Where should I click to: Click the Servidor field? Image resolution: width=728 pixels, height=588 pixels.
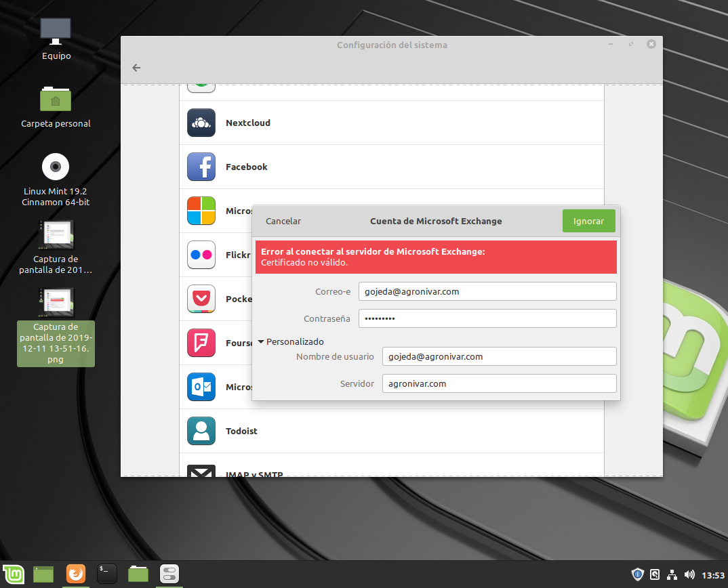coord(500,383)
